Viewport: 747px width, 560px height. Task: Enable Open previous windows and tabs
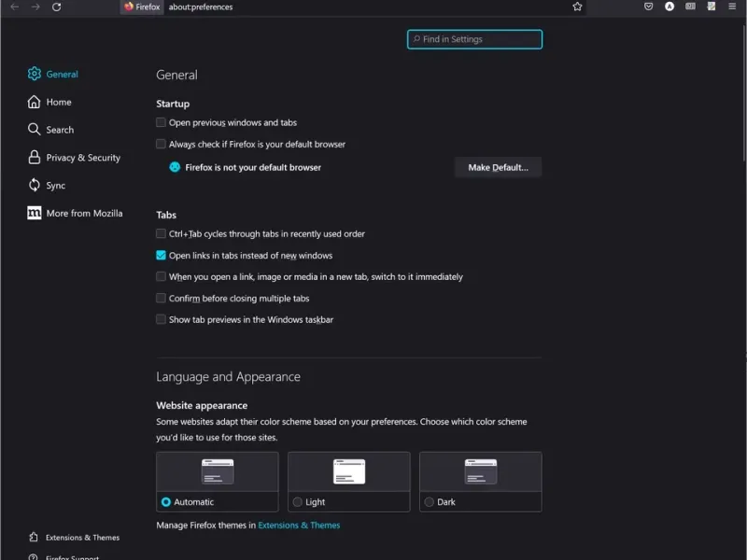[x=162, y=122]
